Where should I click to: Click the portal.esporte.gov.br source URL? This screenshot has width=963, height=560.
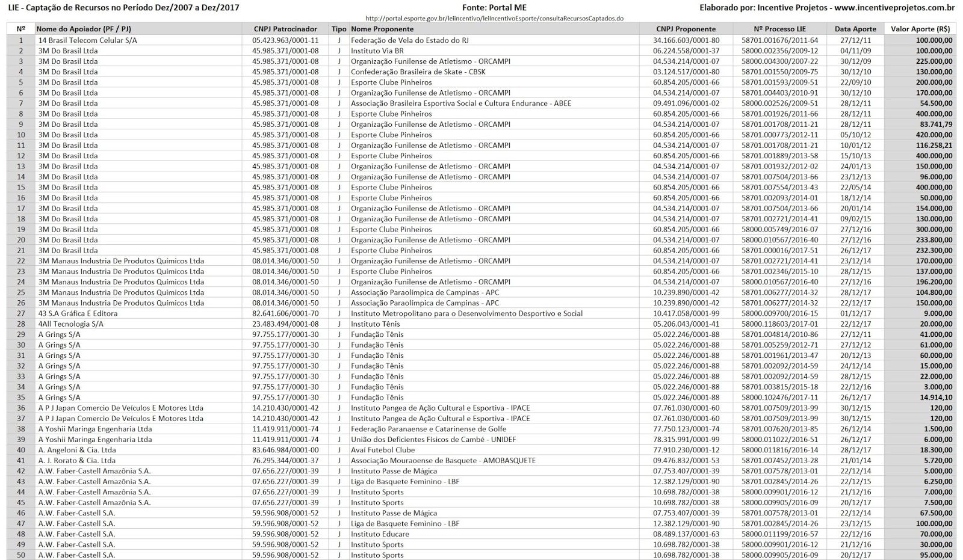click(494, 18)
